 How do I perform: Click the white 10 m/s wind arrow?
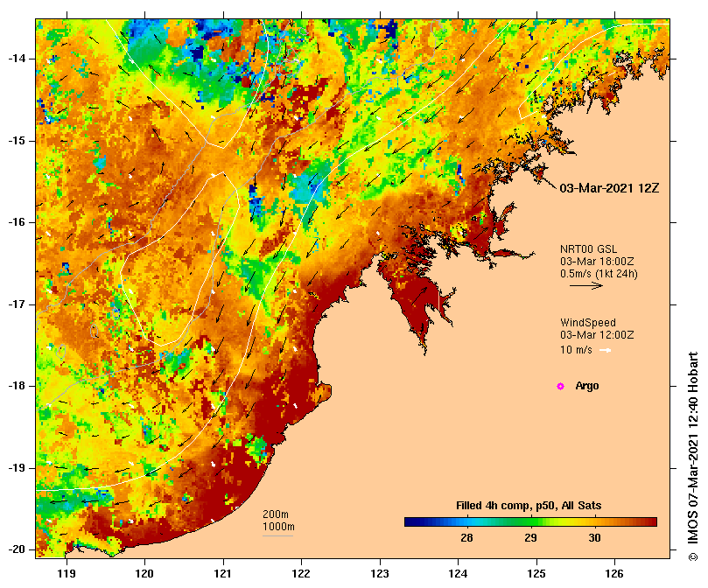click(x=606, y=350)
